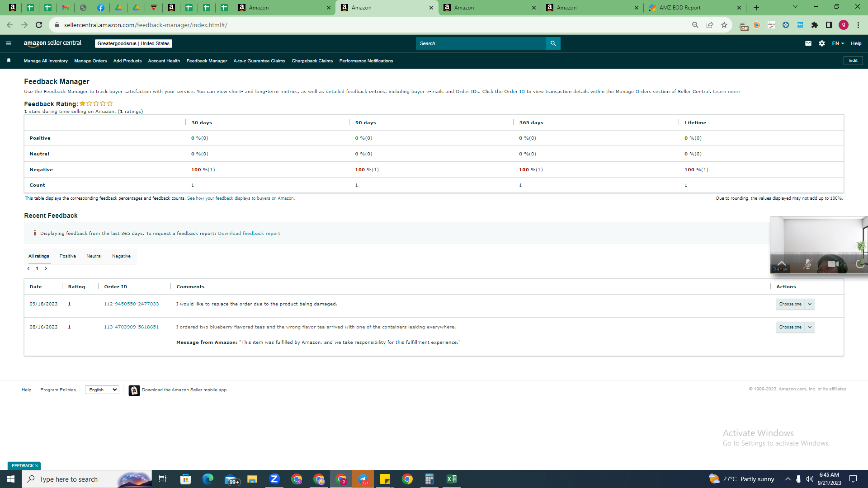Open Account Health menu item
The height and width of the screenshot is (488, 868).
164,61
